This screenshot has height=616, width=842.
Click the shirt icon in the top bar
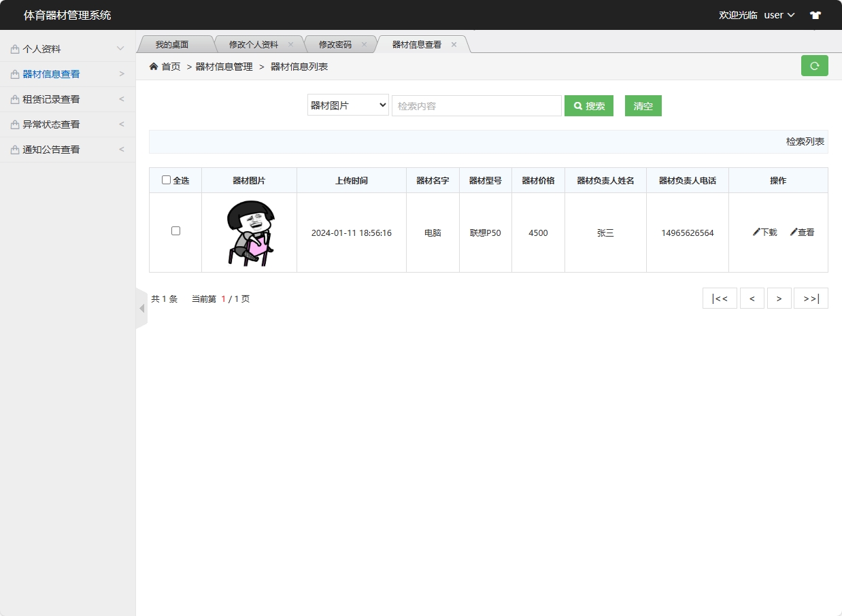[x=815, y=14]
